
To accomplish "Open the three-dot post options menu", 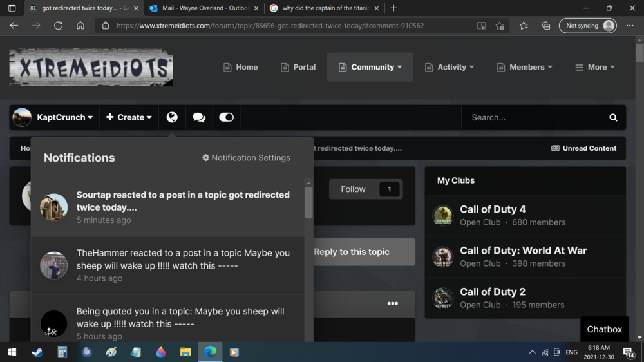I will [x=392, y=303].
